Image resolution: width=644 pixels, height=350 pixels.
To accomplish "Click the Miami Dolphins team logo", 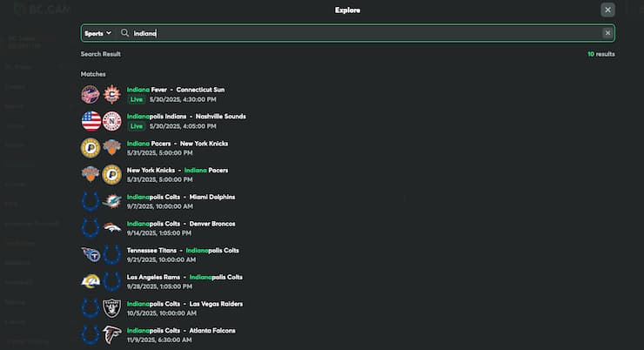I will pyautogui.click(x=111, y=201).
